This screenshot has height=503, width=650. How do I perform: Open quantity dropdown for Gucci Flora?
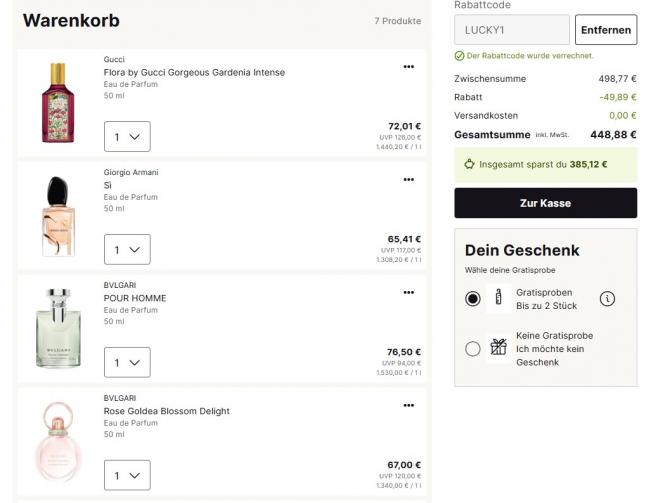(x=127, y=137)
